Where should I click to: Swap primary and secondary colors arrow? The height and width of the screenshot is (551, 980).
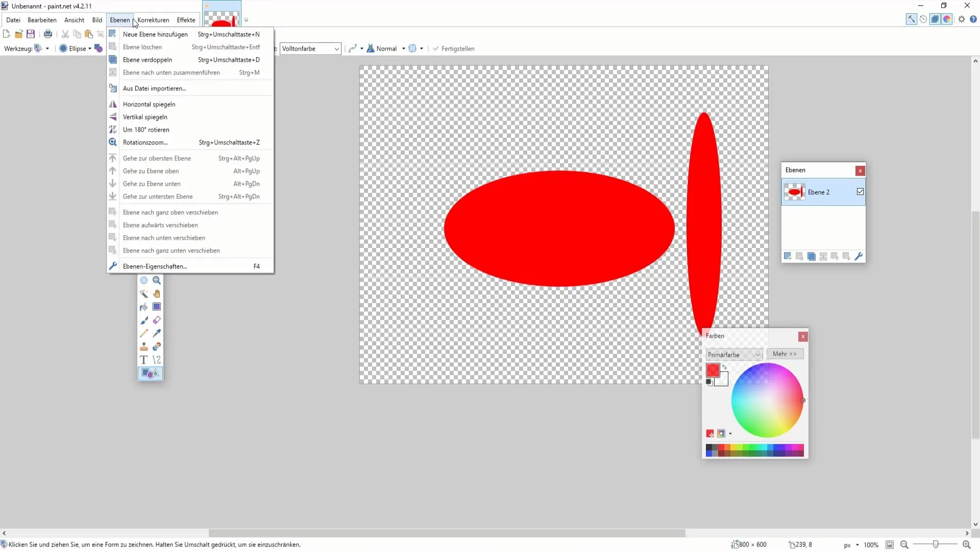(724, 367)
